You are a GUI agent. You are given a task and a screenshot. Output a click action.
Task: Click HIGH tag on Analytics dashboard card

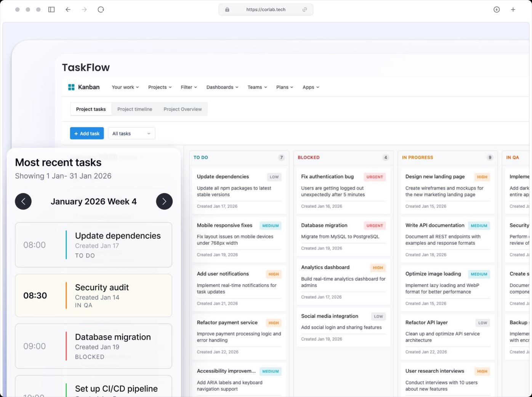point(378,268)
